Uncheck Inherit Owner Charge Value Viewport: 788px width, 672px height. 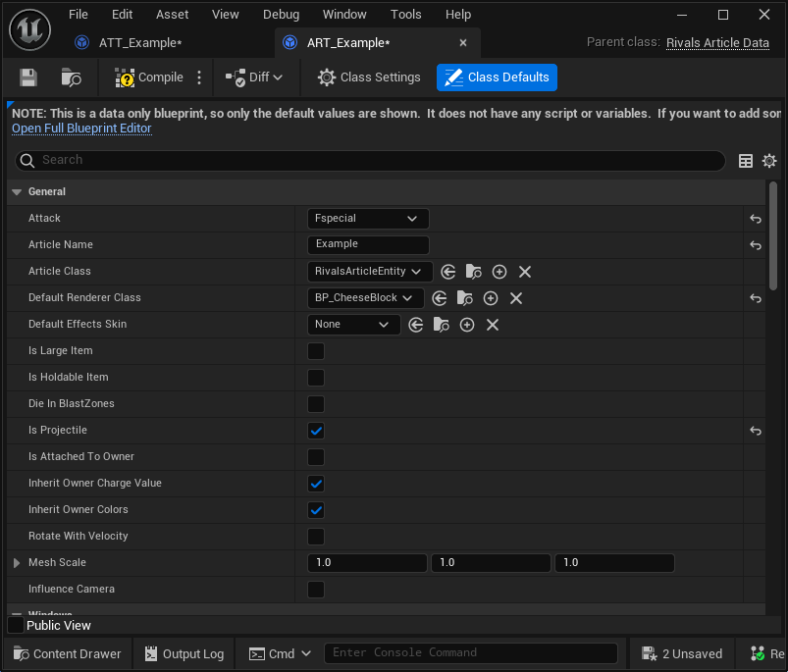[x=316, y=484]
